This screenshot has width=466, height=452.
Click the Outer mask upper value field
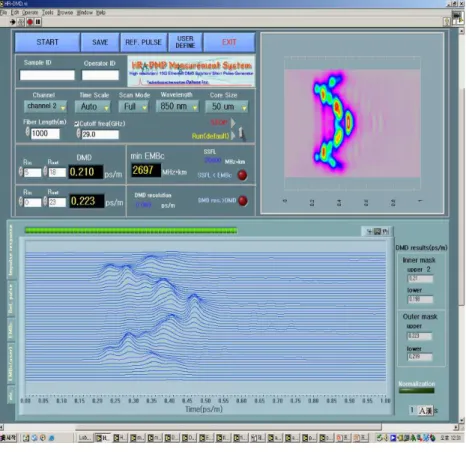[x=420, y=336]
